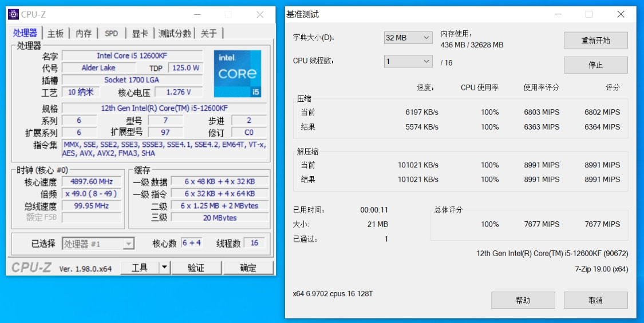Click the name field Intel Core i5 12600KF
644x323 pixels.
(132, 55)
